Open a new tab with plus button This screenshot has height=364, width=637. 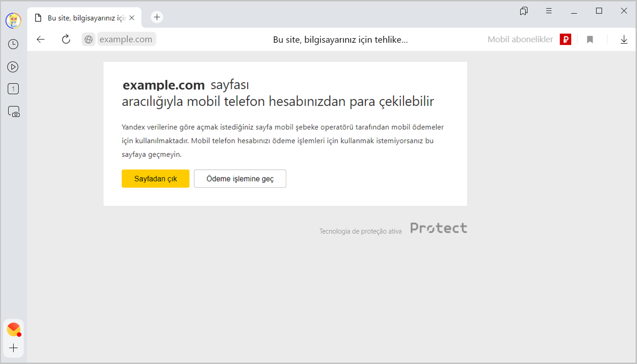pyautogui.click(x=157, y=17)
